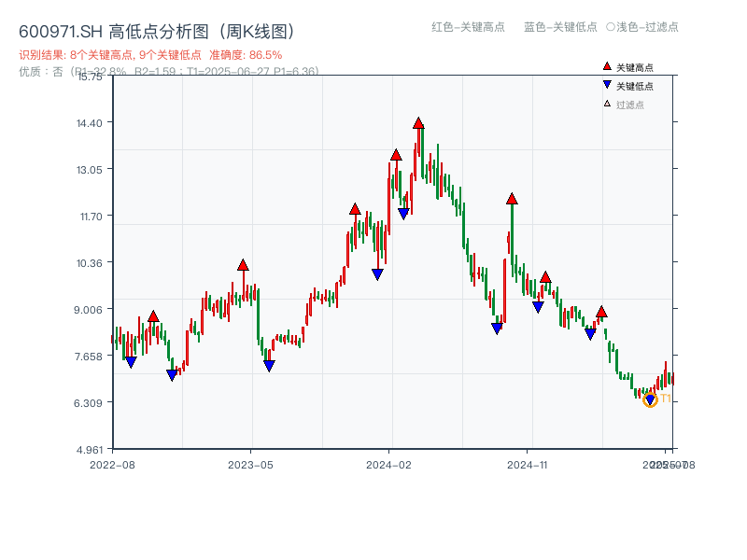Click the first red high triangle near 9.006

coord(153,316)
